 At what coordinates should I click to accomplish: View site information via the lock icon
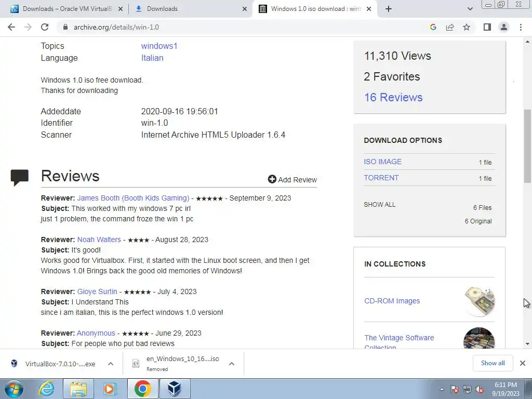(65, 27)
